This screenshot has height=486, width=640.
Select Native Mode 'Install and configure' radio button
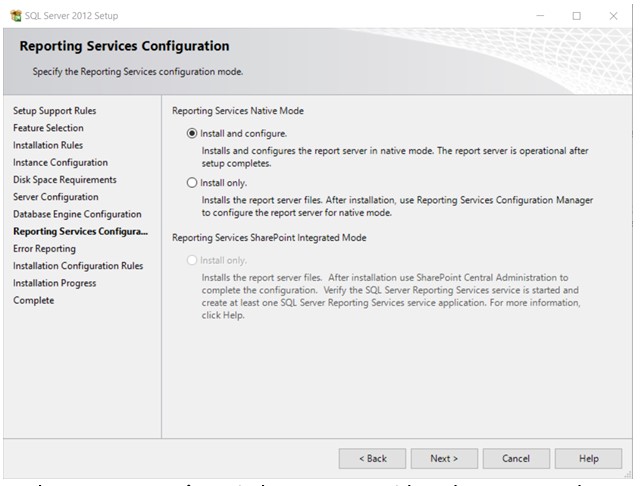192,133
